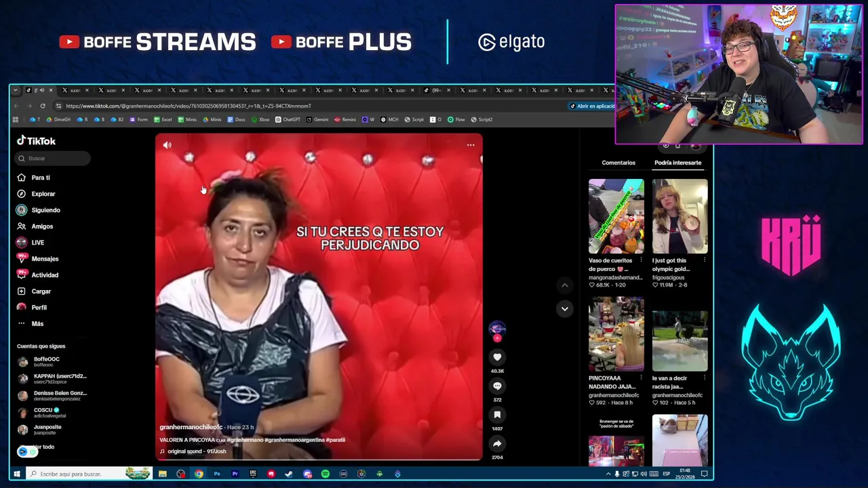The height and width of the screenshot is (488, 868).
Task: Open the Gemini bookmark
Action: pos(317,119)
